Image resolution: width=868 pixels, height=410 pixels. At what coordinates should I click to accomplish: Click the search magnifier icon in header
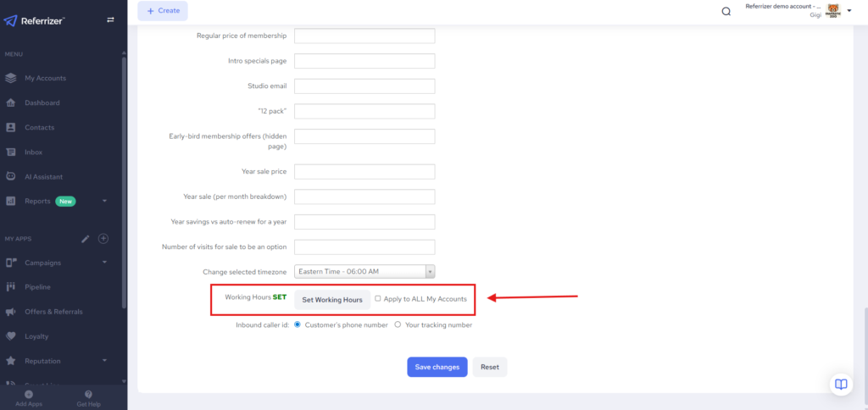coord(726,11)
